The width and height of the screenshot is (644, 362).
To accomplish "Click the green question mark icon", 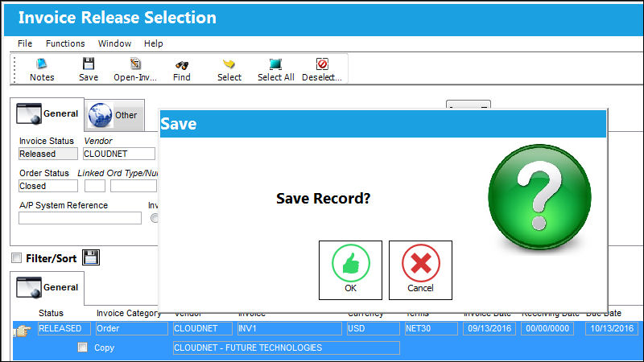I will [x=539, y=196].
